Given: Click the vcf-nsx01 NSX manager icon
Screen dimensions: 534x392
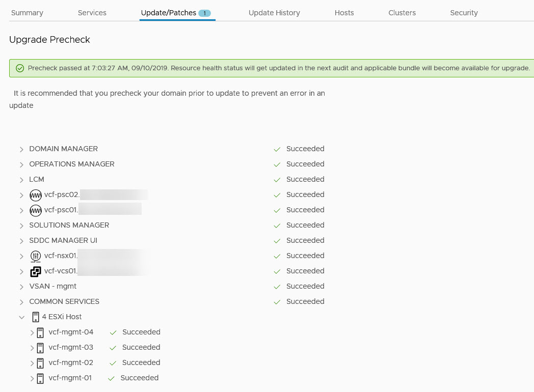Looking at the screenshot, I should click(x=36, y=256).
